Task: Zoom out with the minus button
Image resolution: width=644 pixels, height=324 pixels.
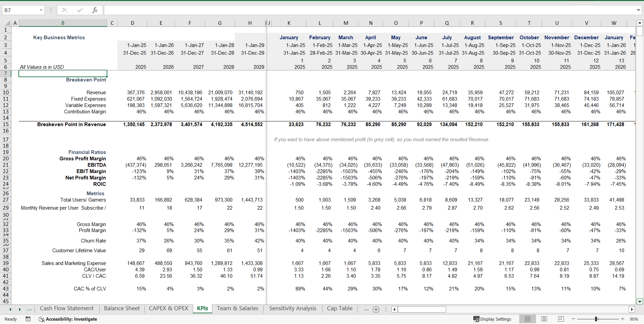Action: click(574, 319)
